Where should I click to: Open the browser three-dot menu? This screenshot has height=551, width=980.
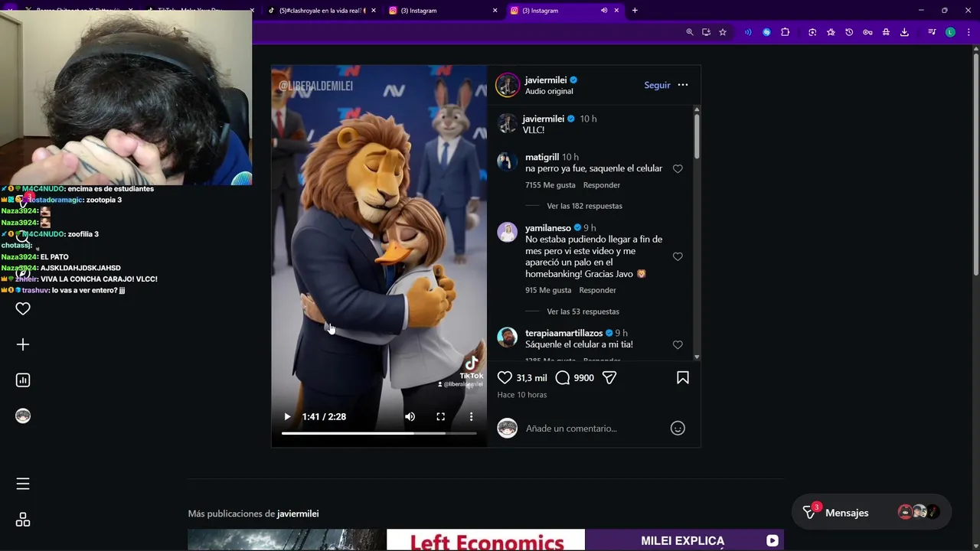click(x=969, y=32)
